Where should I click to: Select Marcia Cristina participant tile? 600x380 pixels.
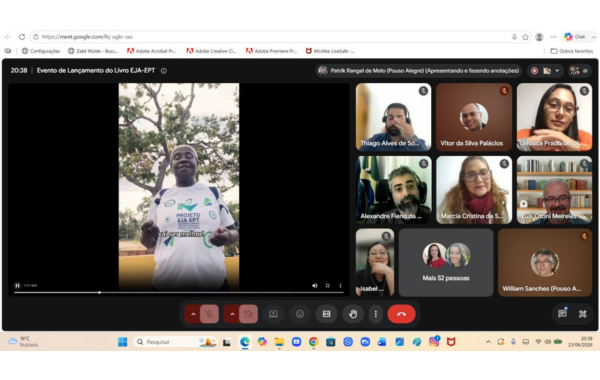(474, 190)
